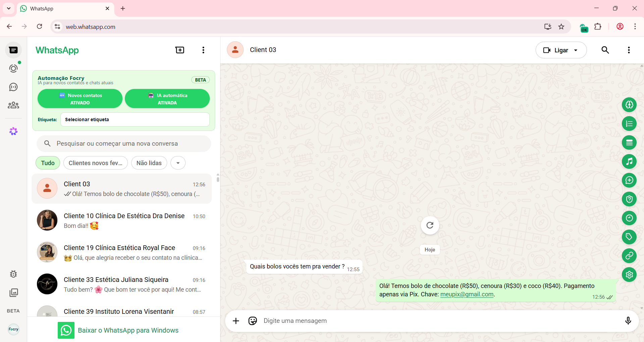This screenshot has width=644, height=342.
Task: Open the Status icon in left sidebar
Action: (13, 68)
